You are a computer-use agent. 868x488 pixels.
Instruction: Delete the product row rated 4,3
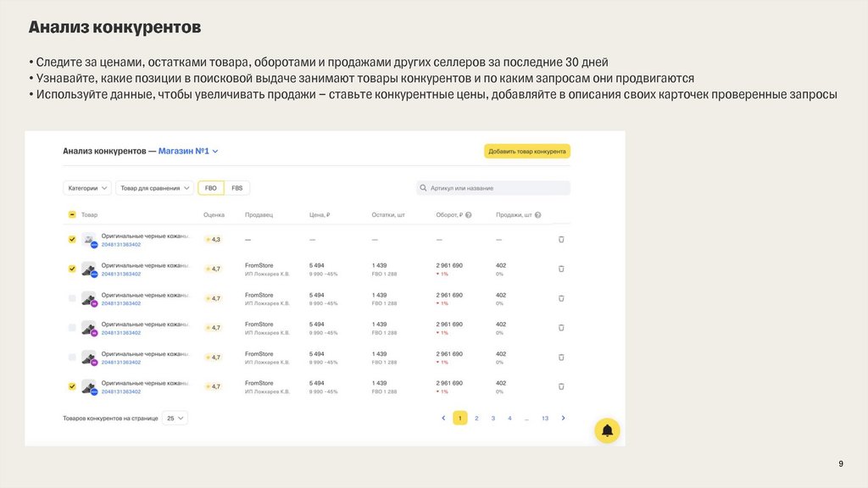click(561, 240)
